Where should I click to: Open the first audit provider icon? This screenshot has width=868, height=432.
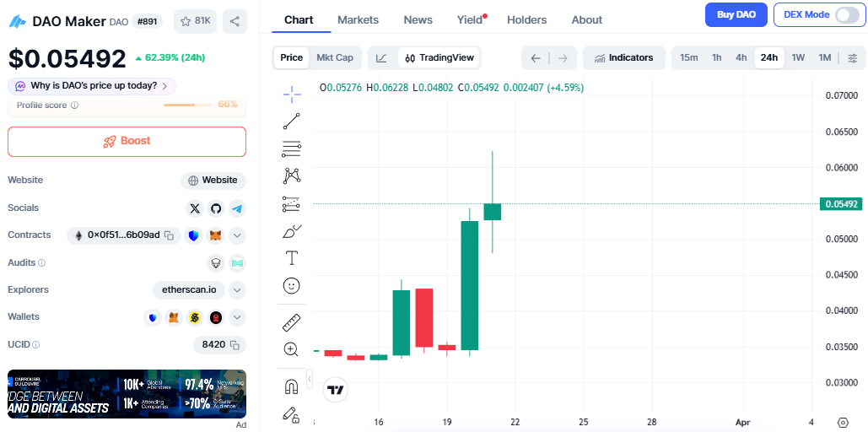[216, 263]
